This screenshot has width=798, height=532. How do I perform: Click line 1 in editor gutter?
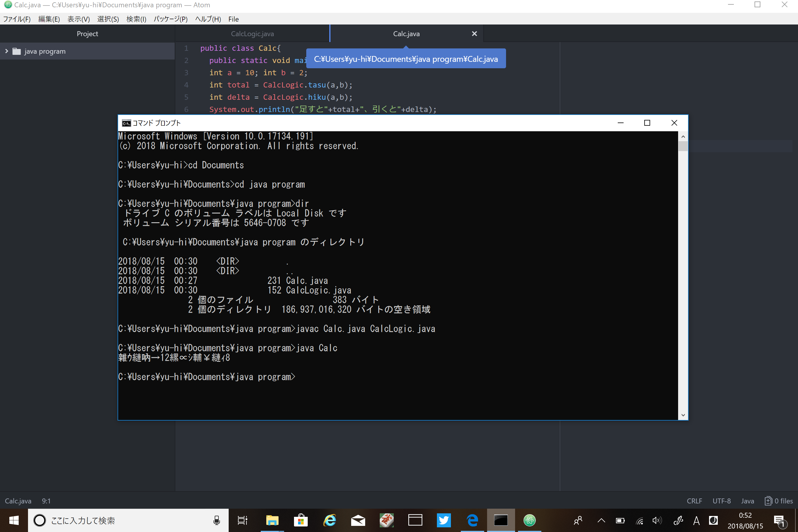186,48
